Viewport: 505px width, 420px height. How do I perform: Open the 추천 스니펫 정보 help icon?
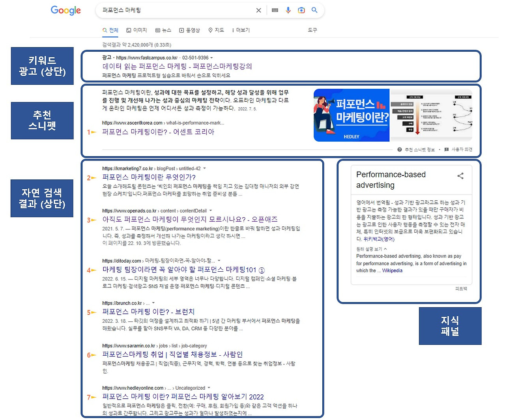coord(400,149)
